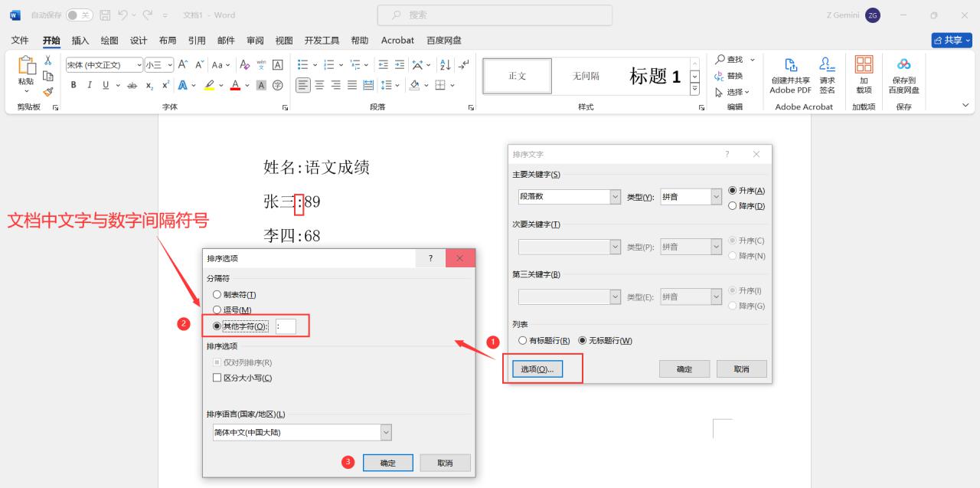Open the Find (查找) dropdown arrow
This screenshot has height=488, width=980.
pos(752,60)
